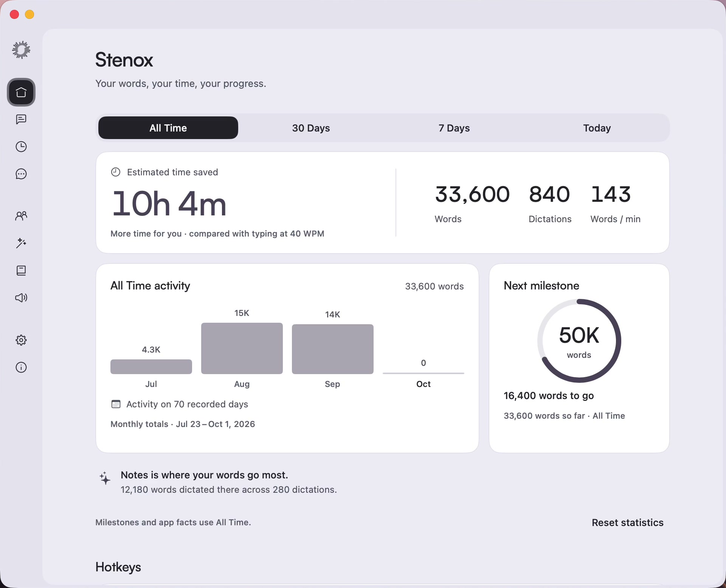This screenshot has width=726, height=588.
Task: Click the Sep activity bar
Action: [333, 349]
